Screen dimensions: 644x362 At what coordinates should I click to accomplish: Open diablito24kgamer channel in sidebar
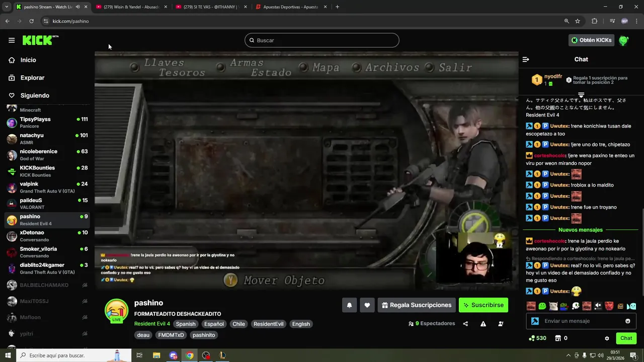click(47, 268)
